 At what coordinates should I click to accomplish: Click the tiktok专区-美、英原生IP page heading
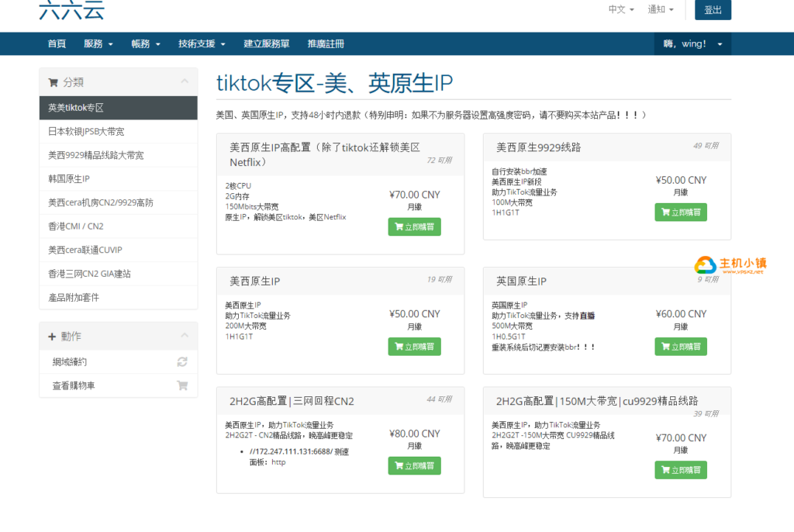coord(335,83)
